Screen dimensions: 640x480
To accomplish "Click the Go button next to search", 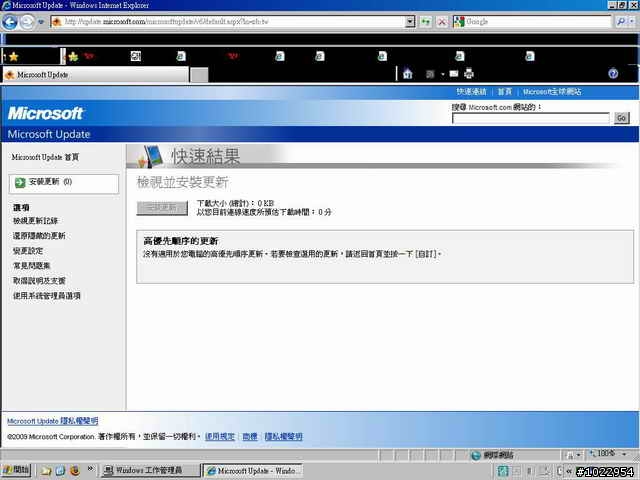I will pyautogui.click(x=622, y=118).
